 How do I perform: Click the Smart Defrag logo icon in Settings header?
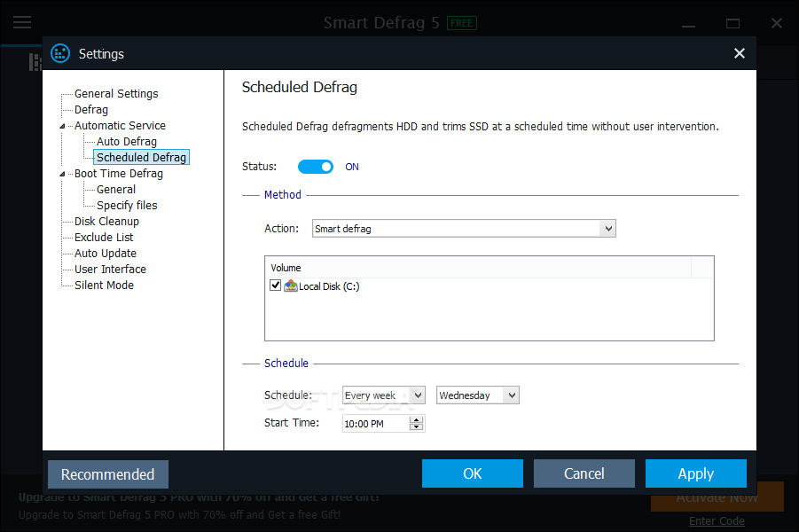click(x=60, y=53)
